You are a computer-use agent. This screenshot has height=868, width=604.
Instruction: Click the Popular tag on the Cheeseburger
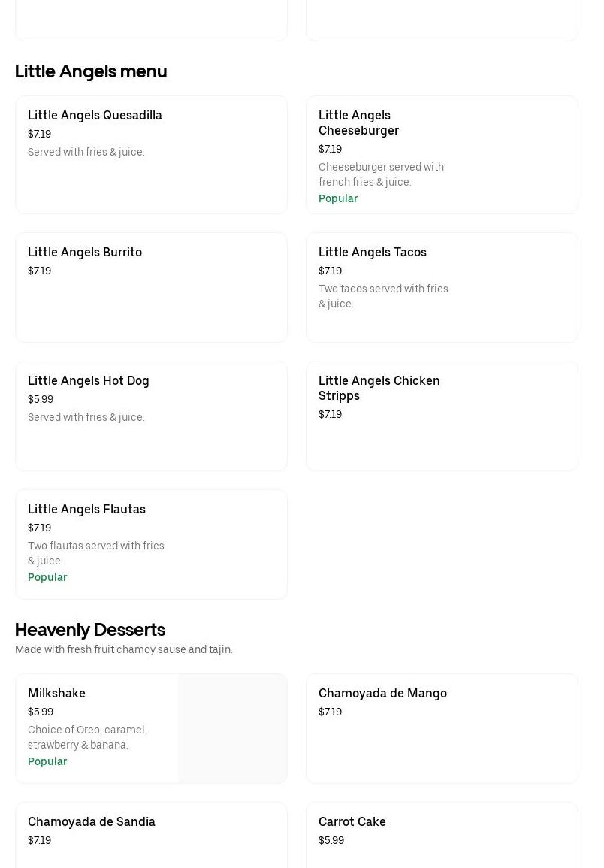[x=338, y=199]
